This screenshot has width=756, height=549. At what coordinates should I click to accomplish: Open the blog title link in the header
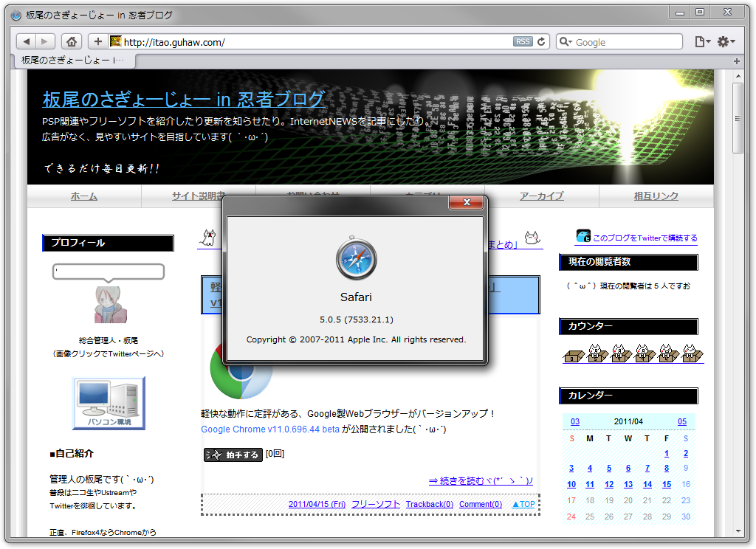tap(184, 99)
